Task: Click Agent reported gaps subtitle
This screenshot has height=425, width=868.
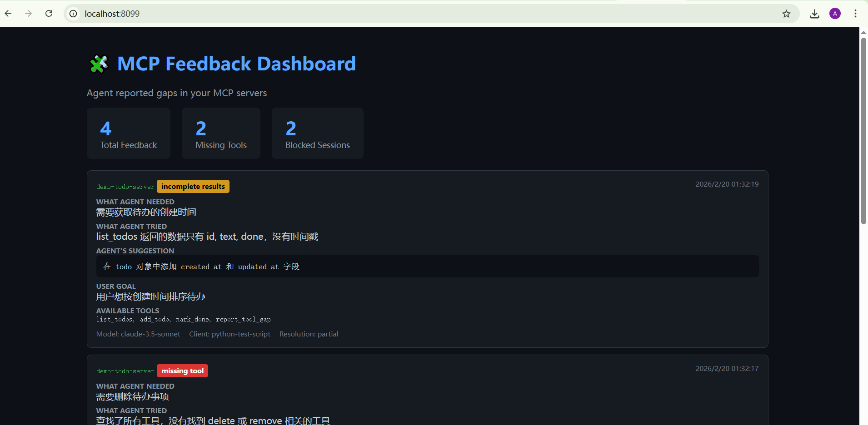Action: (177, 93)
